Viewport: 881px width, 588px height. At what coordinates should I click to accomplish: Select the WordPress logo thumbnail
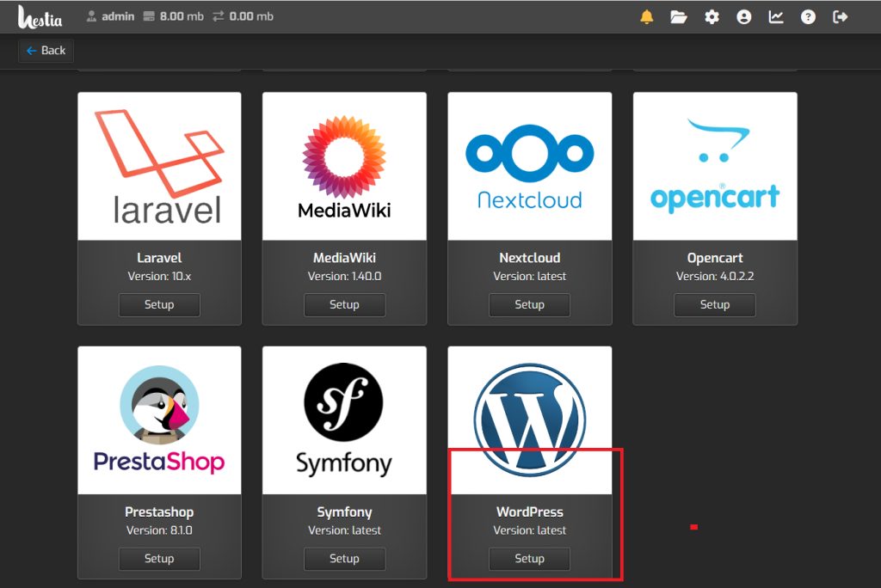pyautogui.click(x=530, y=420)
